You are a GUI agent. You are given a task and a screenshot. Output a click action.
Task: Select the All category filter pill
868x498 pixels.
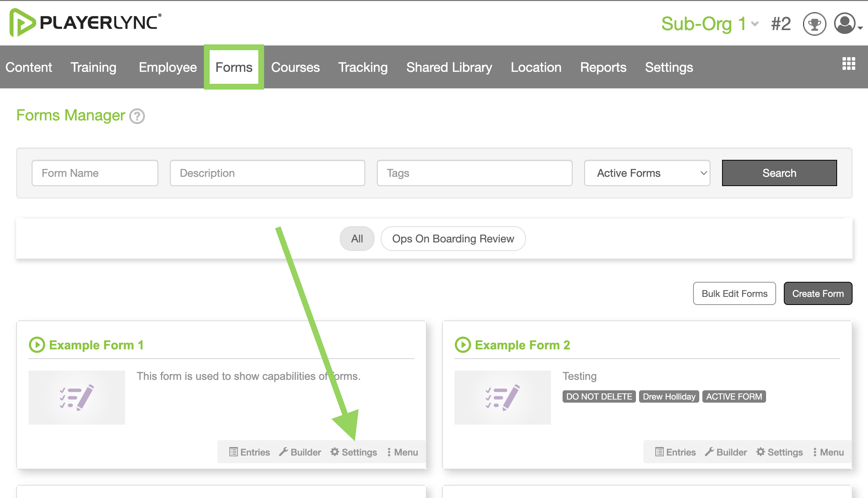pyautogui.click(x=357, y=239)
